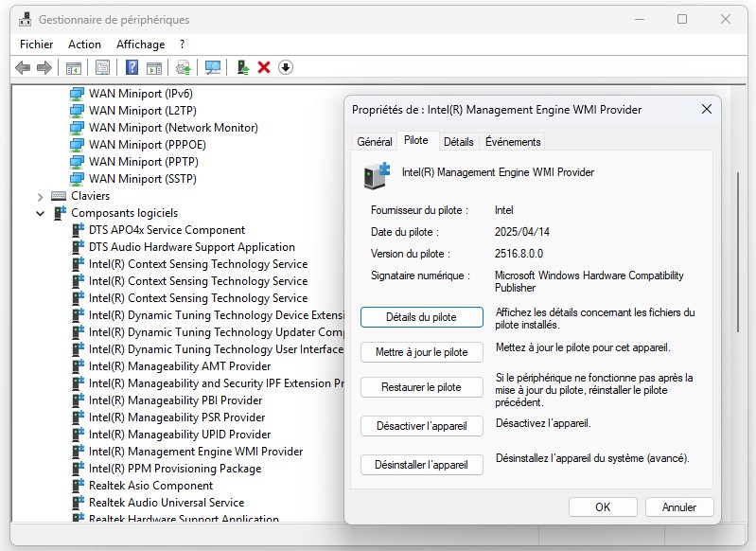Open the Action menu
The image size is (756, 551).
pos(84,44)
